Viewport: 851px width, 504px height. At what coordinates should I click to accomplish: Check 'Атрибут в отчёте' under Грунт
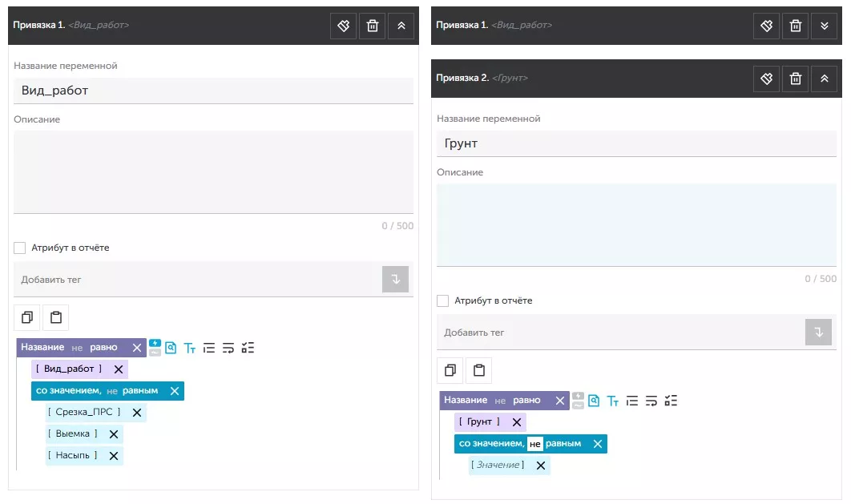443,300
